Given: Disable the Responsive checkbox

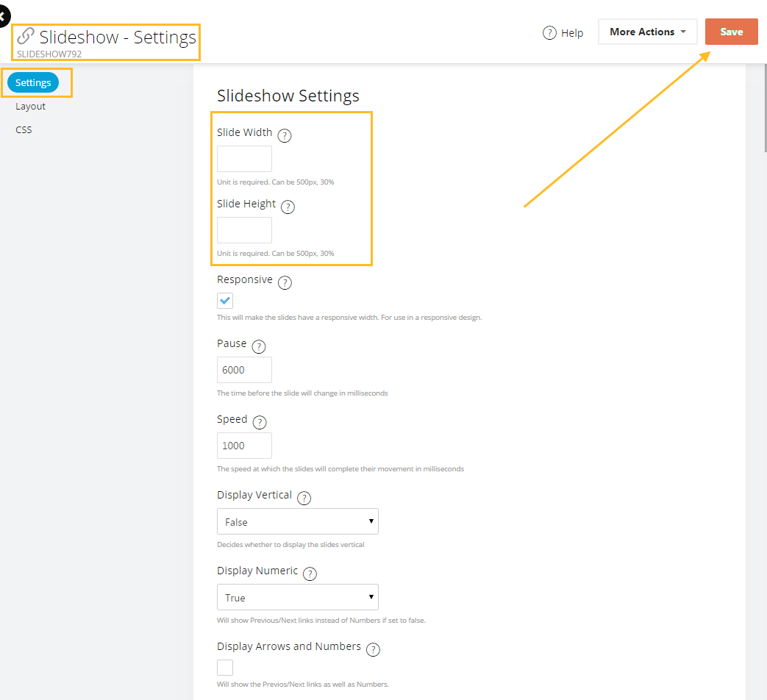Looking at the screenshot, I should pyautogui.click(x=224, y=300).
